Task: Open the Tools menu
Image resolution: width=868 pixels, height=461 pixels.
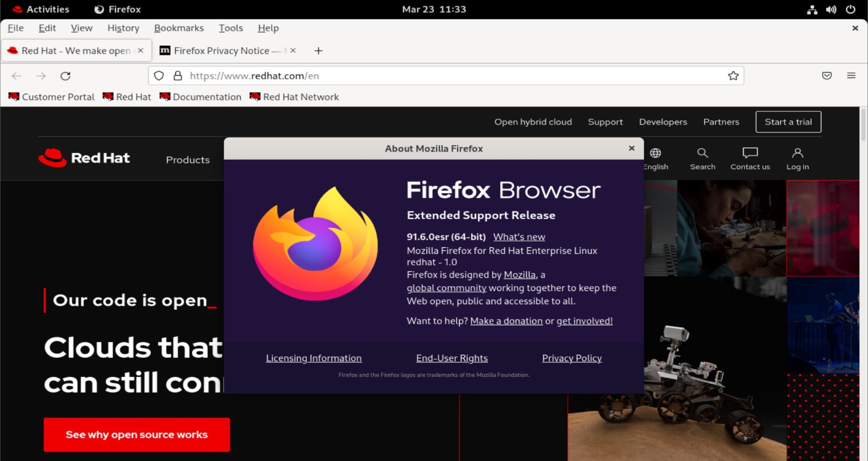Action: pos(231,28)
